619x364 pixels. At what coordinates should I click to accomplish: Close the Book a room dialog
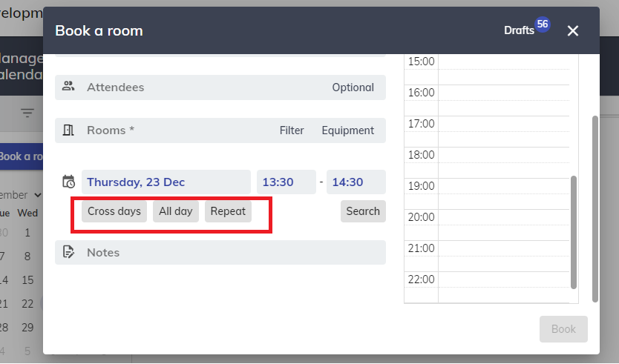point(572,30)
